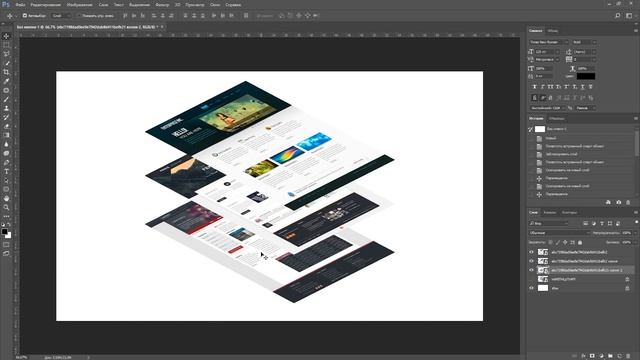Click the create new group folder icon
The image size is (640, 360).
(x=610, y=356)
